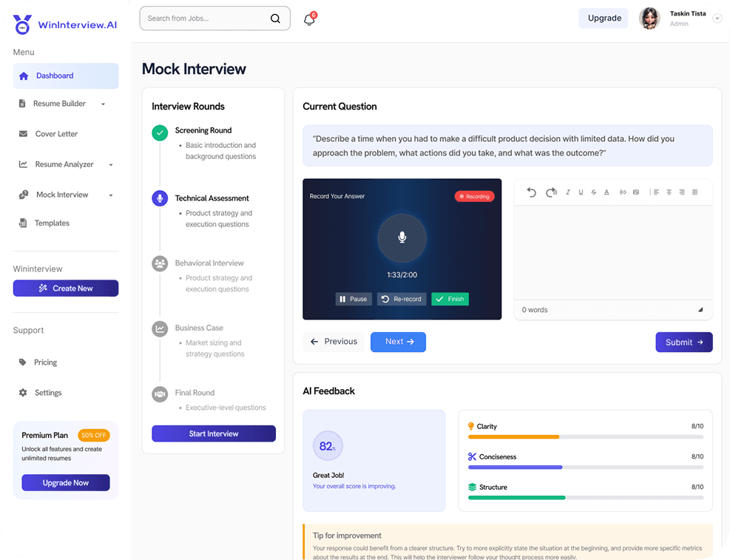Open the notifications bell
This screenshot has height=560, width=730.
pyautogui.click(x=309, y=19)
